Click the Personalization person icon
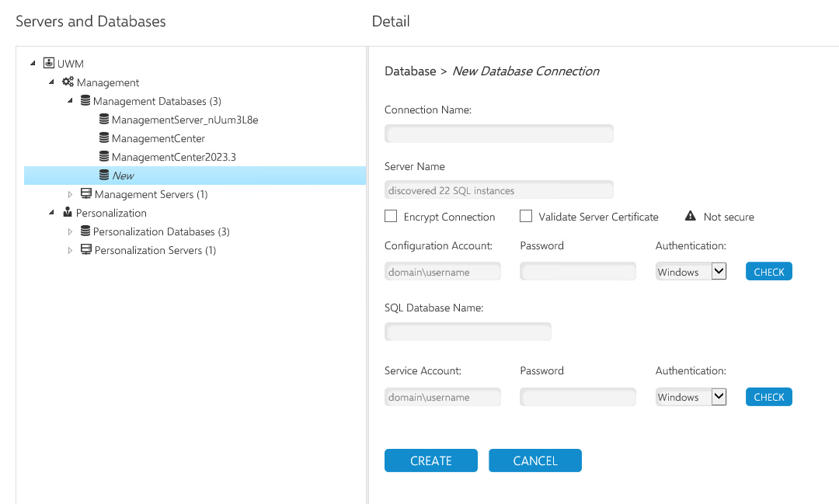 [68, 213]
